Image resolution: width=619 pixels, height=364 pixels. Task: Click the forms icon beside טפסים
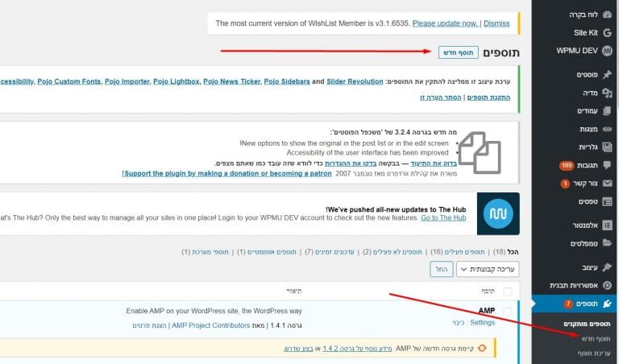point(607,201)
